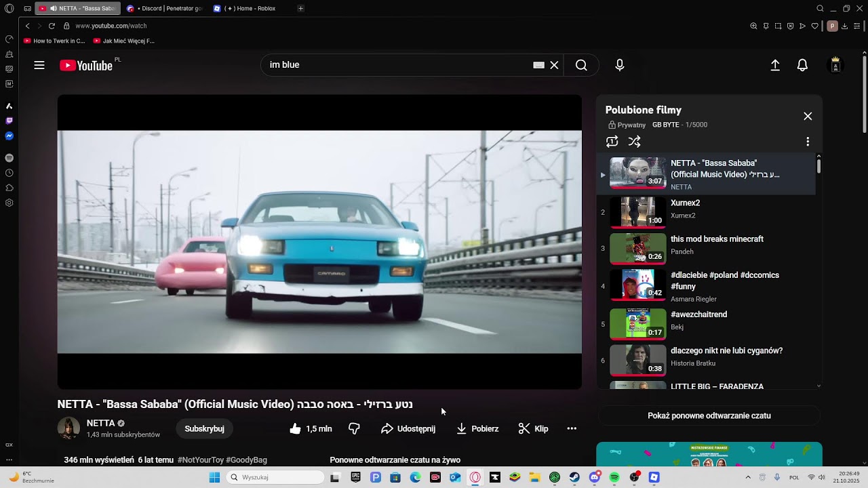Open Messenger in the Opera sidebar
This screenshot has height=488, width=868.
tap(9, 136)
